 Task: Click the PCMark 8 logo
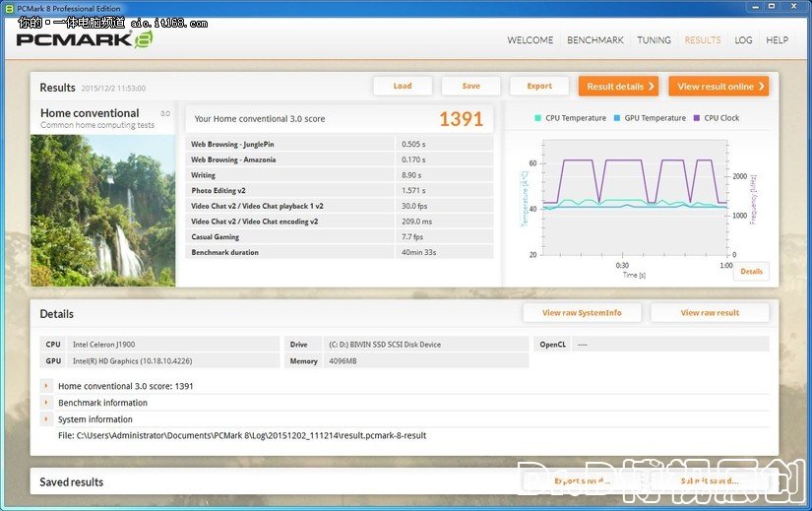(x=85, y=39)
